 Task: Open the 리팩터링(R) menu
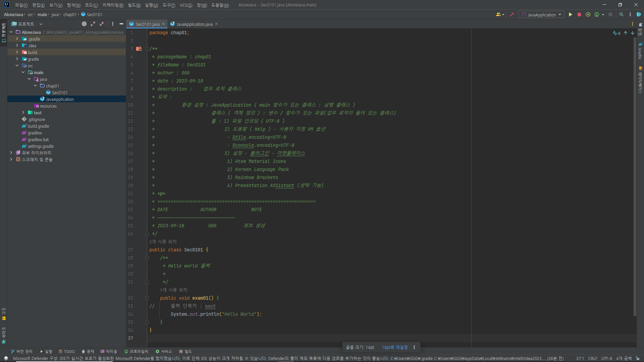click(113, 5)
